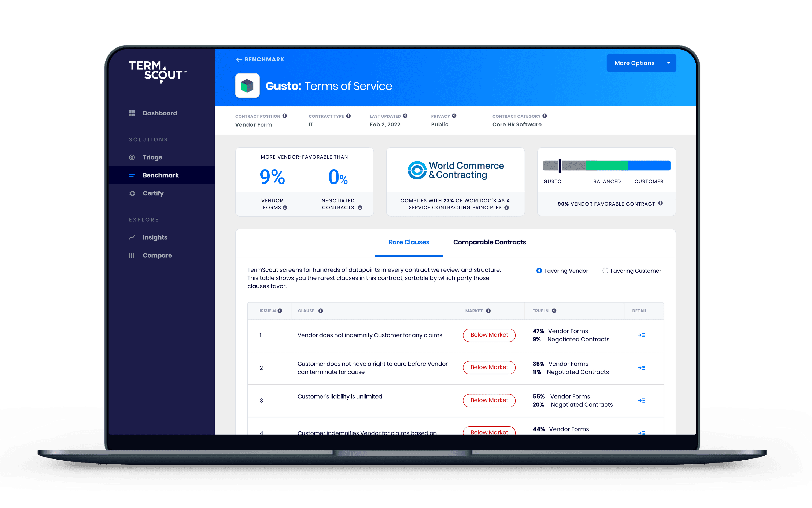Open the Dashboard grid icon
Image resolution: width=812 pixels, height=508 pixels.
click(132, 113)
